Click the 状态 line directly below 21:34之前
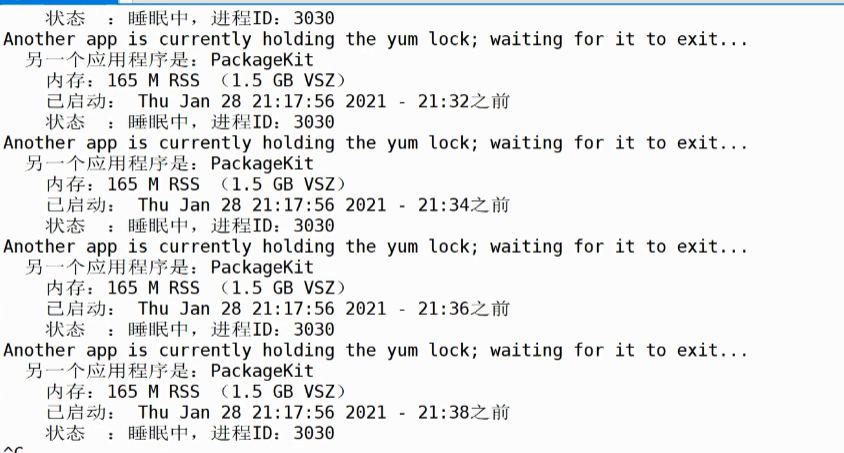The height and width of the screenshot is (453, 844). (190, 226)
